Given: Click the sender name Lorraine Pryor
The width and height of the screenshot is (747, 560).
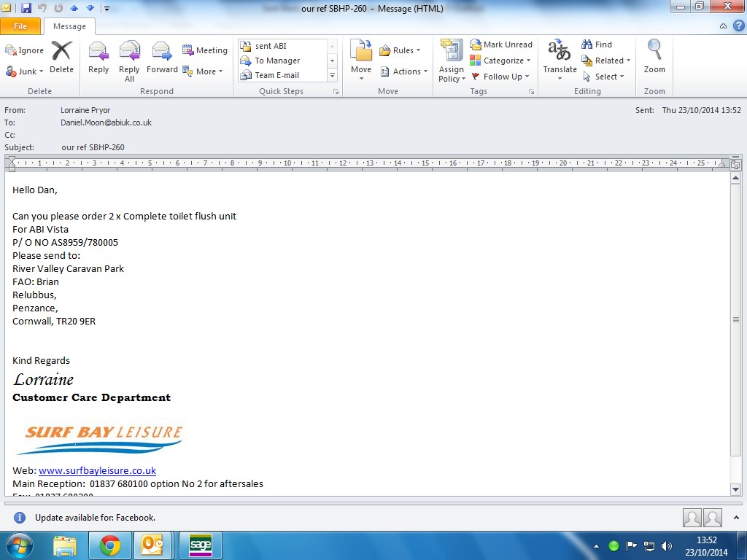Looking at the screenshot, I should 85,110.
